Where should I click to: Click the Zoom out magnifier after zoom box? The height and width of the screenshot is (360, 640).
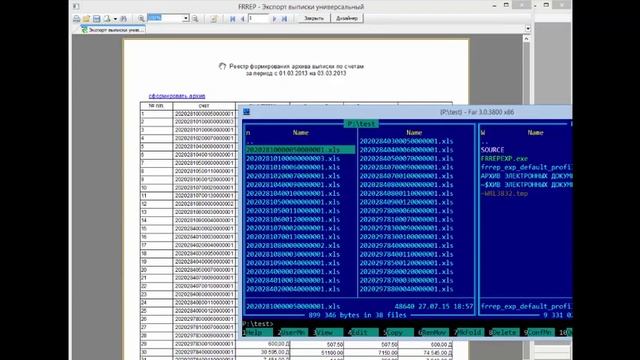pos(195,19)
